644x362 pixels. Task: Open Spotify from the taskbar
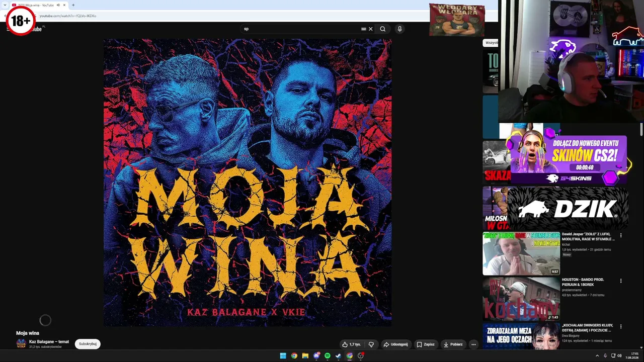327,356
